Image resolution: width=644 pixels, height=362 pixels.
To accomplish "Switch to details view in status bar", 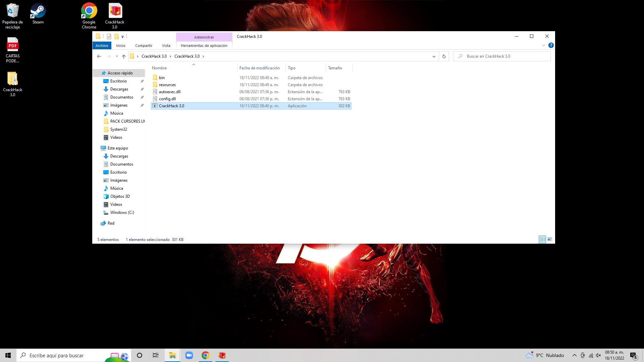I will tap(542, 239).
